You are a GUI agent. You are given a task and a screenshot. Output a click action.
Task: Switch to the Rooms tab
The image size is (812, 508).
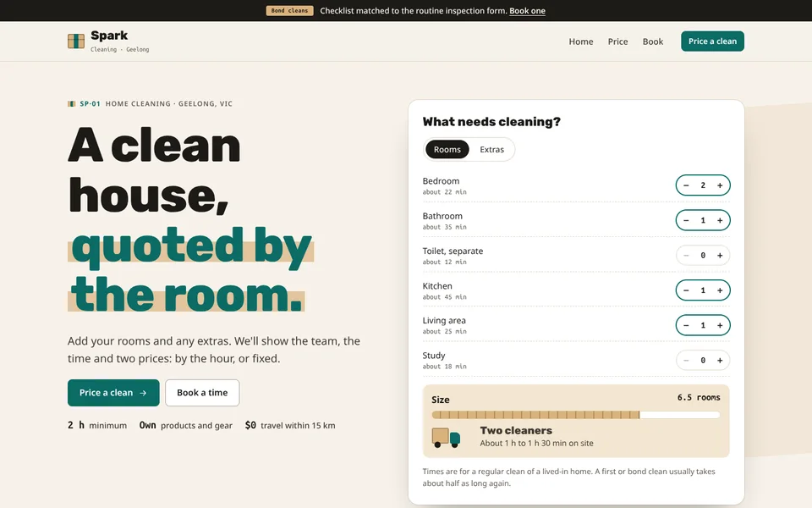(447, 149)
